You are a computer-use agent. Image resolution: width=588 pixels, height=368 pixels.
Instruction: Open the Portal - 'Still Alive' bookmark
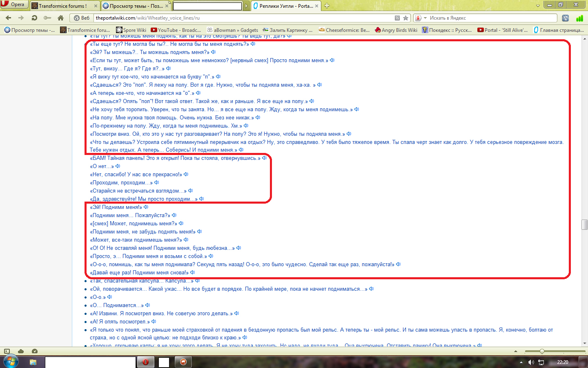click(x=503, y=30)
